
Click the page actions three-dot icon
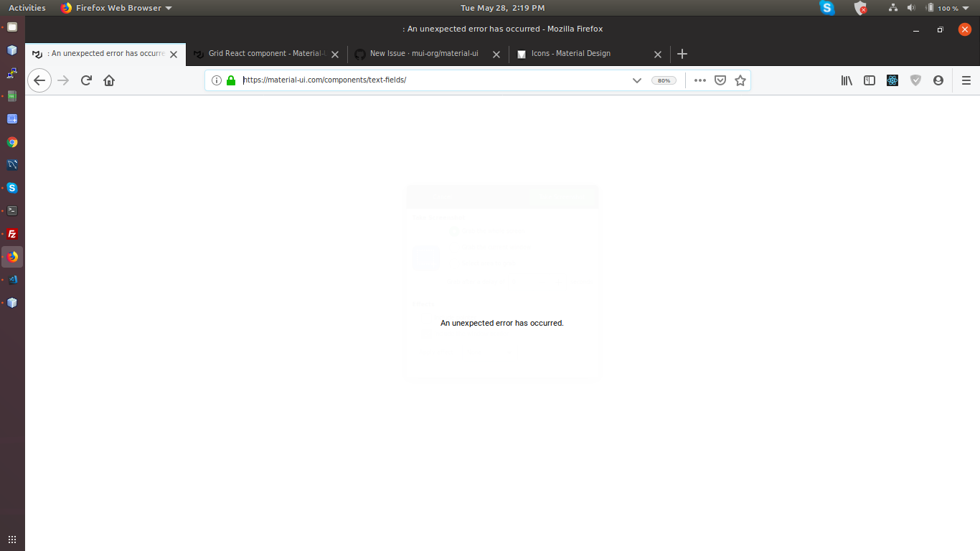click(x=699, y=80)
